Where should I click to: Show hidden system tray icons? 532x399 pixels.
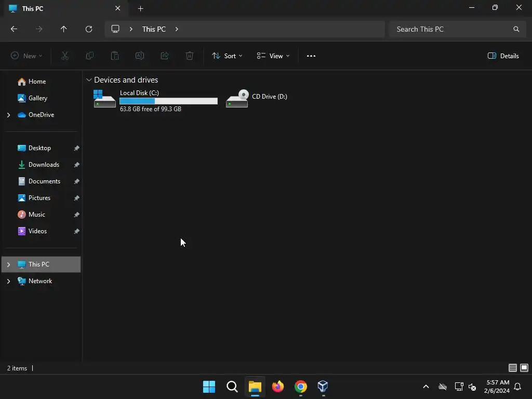click(x=426, y=387)
